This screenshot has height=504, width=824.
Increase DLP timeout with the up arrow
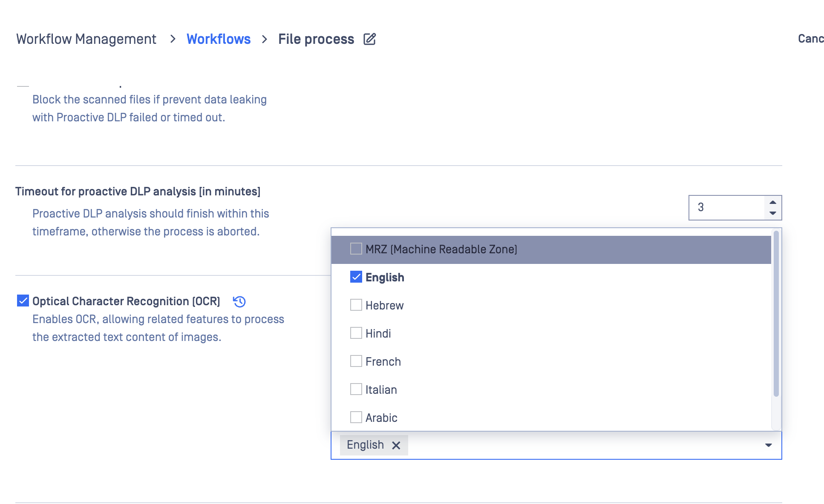773,202
